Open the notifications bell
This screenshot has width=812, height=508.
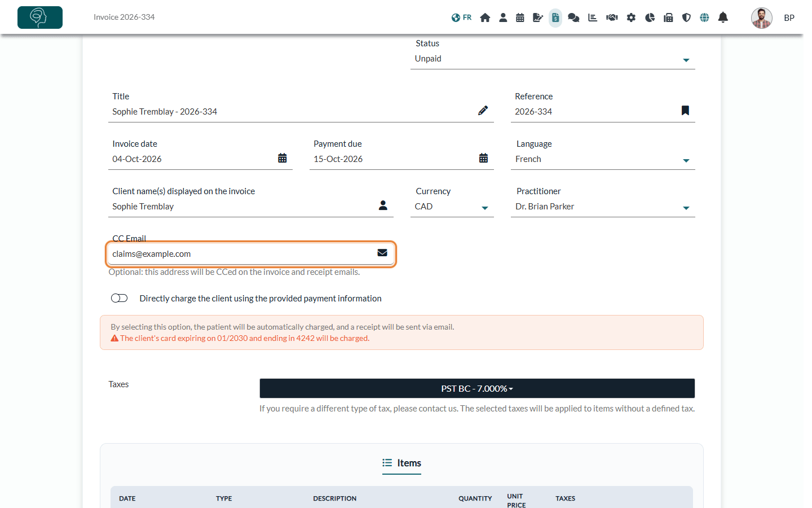coord(723,17)
